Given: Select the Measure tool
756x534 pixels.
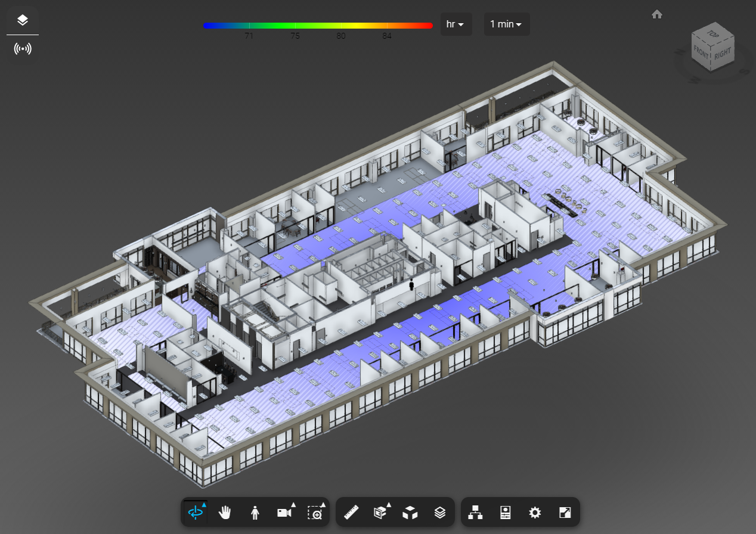Looking at the screenshot, I should (x=351, y=512).
